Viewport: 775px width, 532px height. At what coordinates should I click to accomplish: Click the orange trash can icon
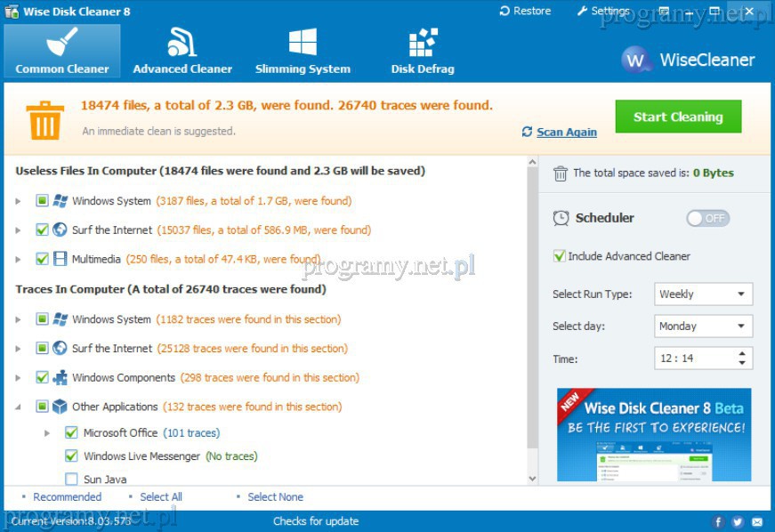[44, 119]
